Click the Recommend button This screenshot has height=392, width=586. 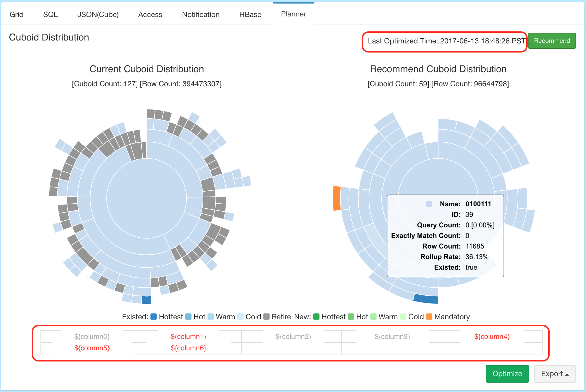click(x=552, y=41)
